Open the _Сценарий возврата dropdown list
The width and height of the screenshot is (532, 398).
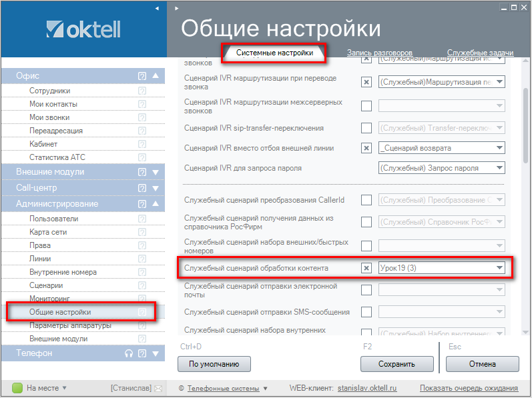[x=499, y=148]
